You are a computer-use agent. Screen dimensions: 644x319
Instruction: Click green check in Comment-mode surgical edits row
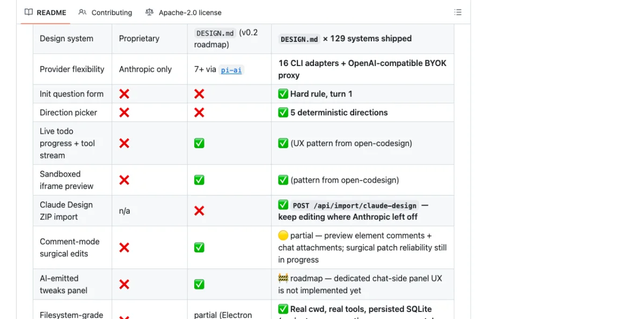(x=199, y=248)
